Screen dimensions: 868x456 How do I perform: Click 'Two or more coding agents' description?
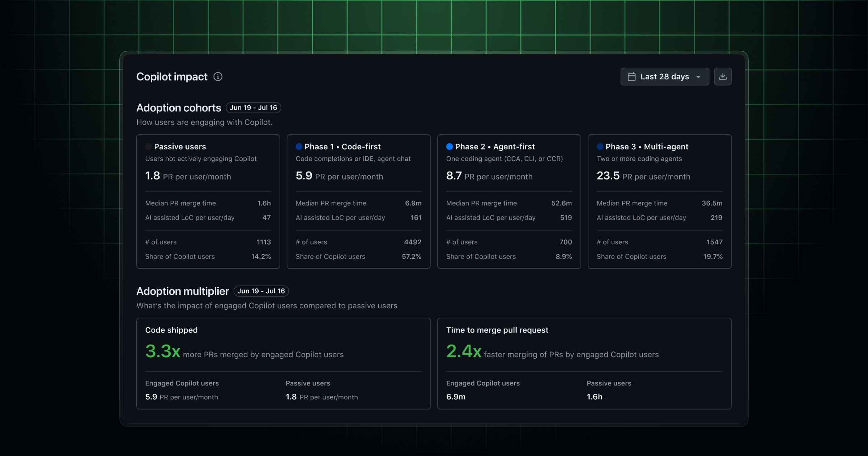point(639,159)
